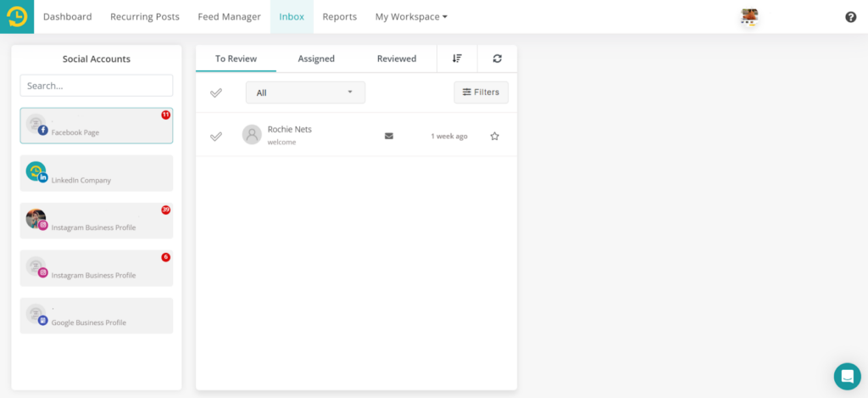Click the sort order icon
The width and height of the screenshot is (868, 398).
457,59
